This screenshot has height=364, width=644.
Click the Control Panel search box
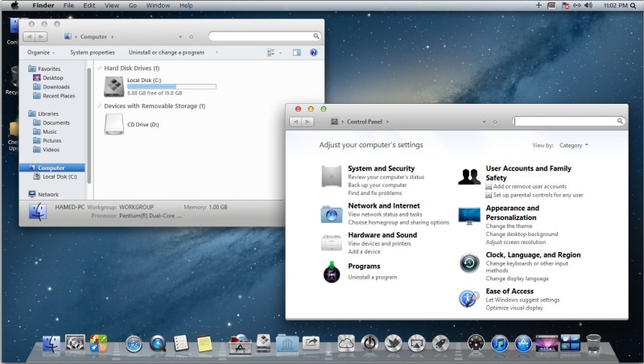[569, 121]
